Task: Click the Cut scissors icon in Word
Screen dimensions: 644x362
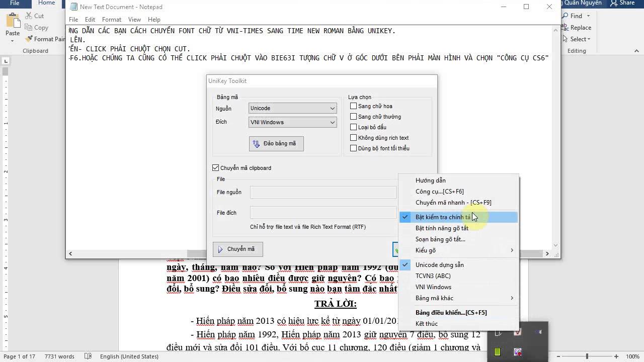Action: (x=29, y=16)
